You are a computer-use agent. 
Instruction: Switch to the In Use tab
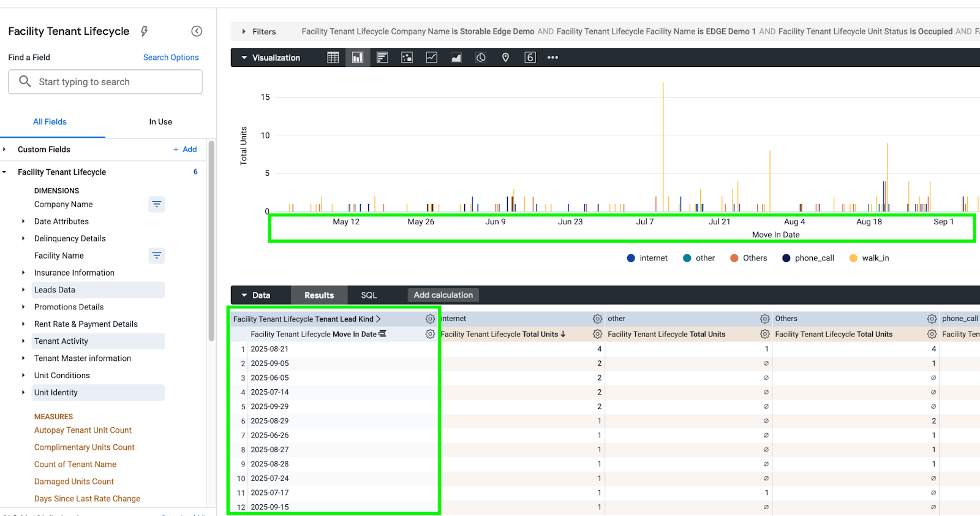160,122
